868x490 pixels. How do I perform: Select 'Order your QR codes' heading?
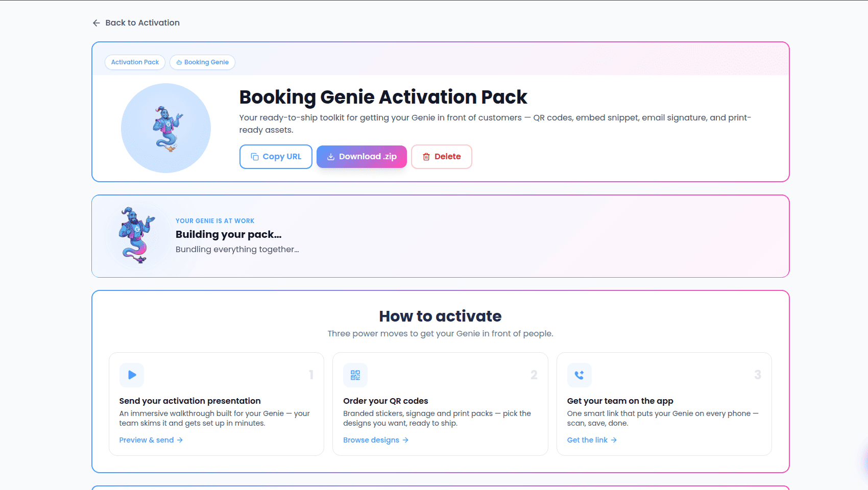point(385,401)
